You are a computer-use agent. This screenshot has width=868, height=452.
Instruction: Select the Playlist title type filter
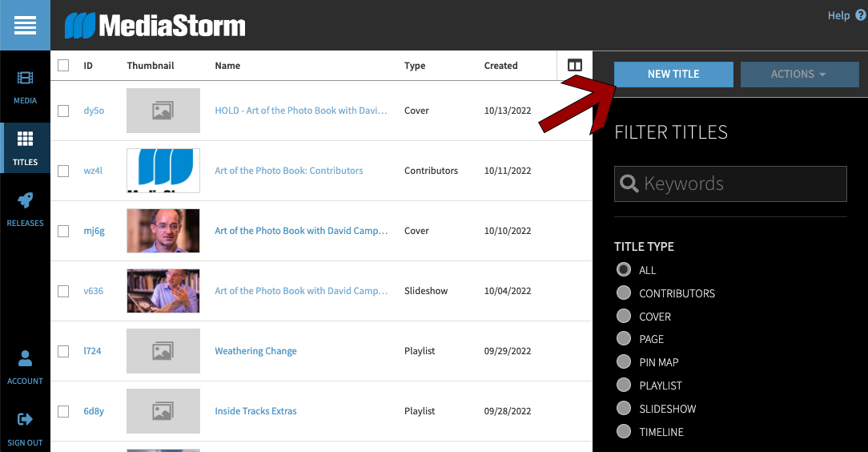coord(624,385)
